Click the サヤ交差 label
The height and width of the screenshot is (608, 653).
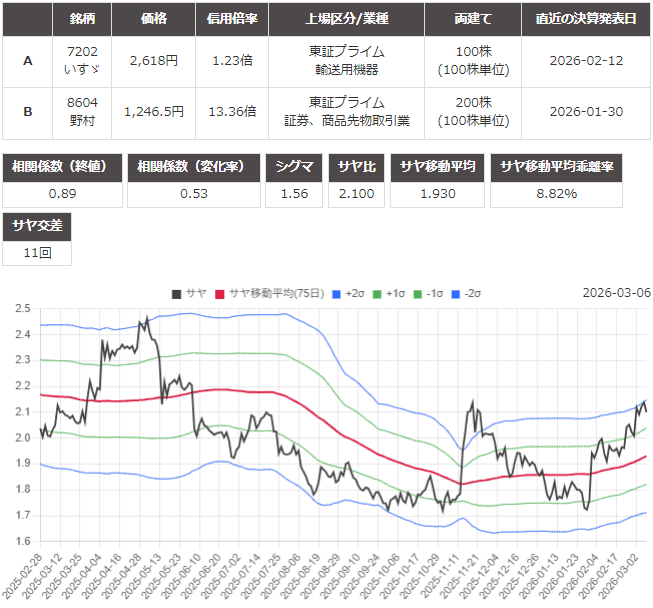pos(37,226)
